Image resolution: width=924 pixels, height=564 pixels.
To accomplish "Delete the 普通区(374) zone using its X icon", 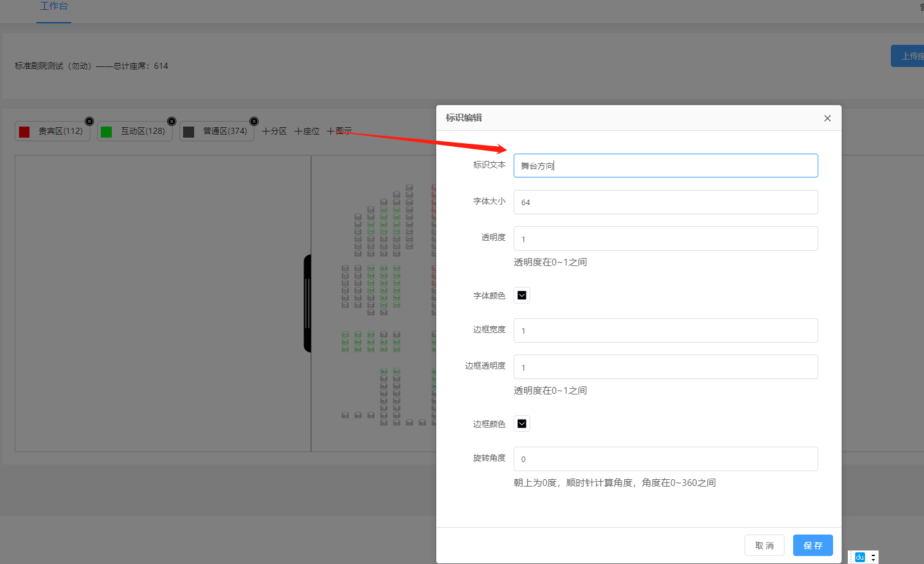I will 254,121.
